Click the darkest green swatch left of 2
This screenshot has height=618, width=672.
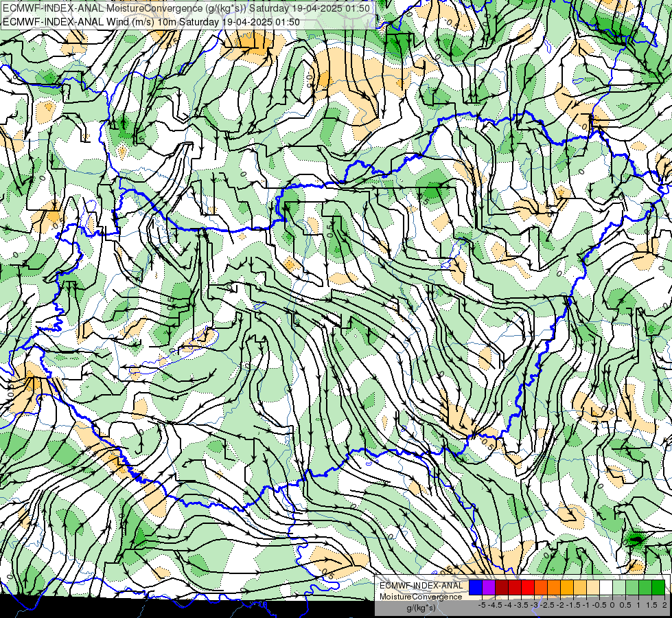point(658,588)
